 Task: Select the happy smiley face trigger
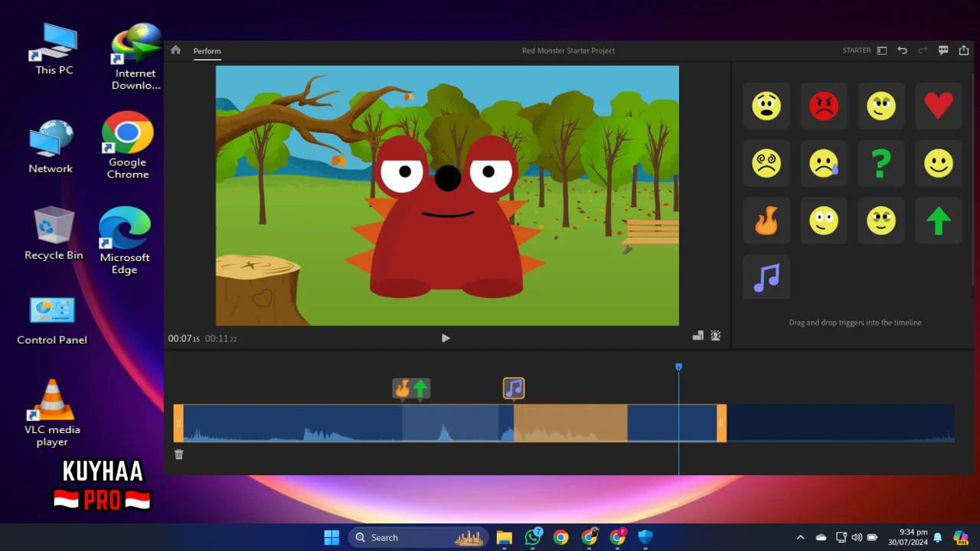coord(939,163)
